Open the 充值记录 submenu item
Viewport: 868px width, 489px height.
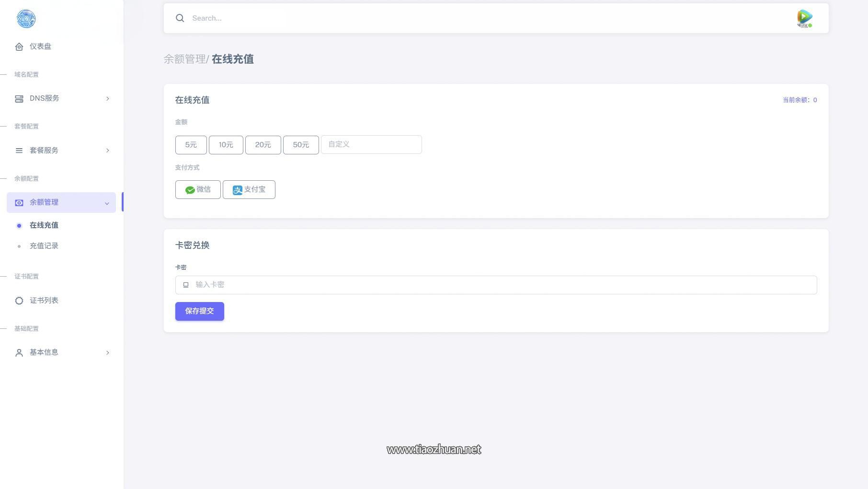(x=44, y=246)
